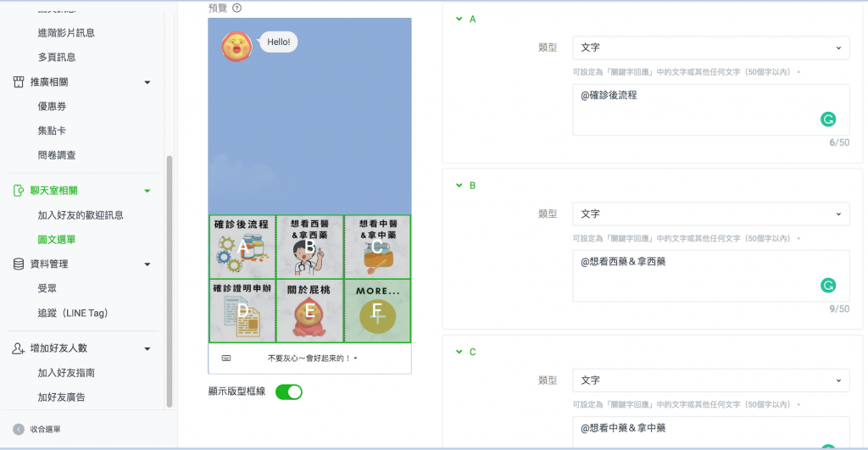Collapse the 聊天室相關 sidebar group arrow
Image resolution: width=868 pixels, height=450 pixels.
[147, 191]
